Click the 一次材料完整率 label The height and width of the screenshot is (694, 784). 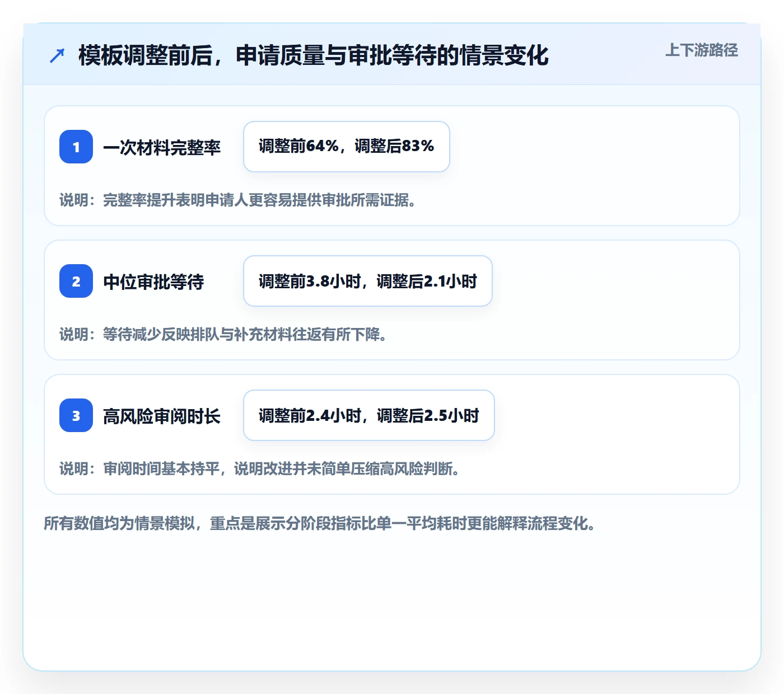(x=162, y=147)
